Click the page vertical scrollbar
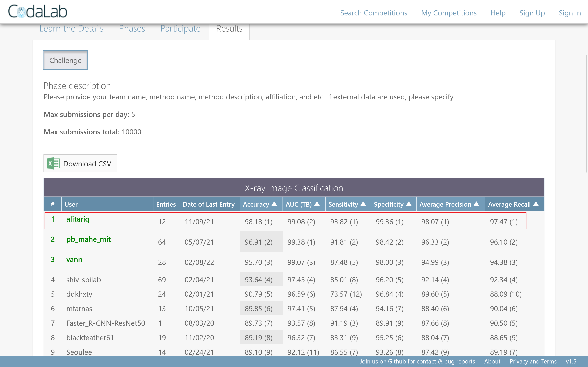This screenshot has height=367, width=588. (x=586, y=114)
